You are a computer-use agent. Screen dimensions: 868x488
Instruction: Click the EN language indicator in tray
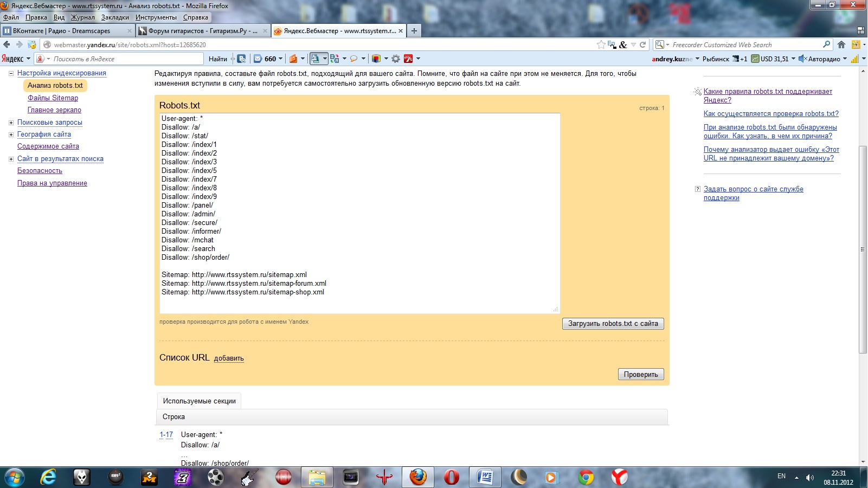[781, 476]
